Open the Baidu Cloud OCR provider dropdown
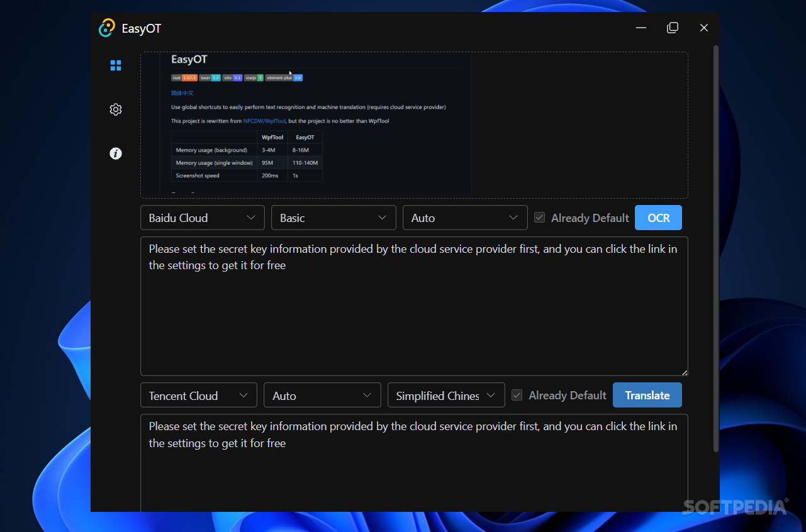The height and width of the screenshot is (532, 806). (202, 218)
